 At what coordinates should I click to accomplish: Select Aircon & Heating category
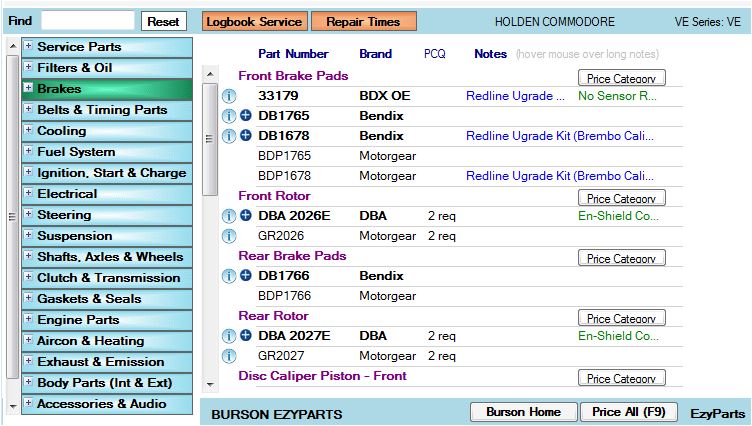[107, 341]
